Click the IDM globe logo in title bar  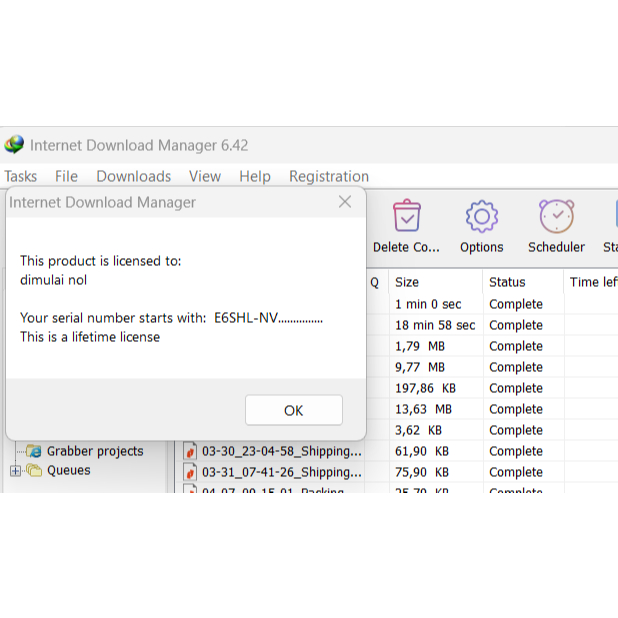click(x=14, y=145)
